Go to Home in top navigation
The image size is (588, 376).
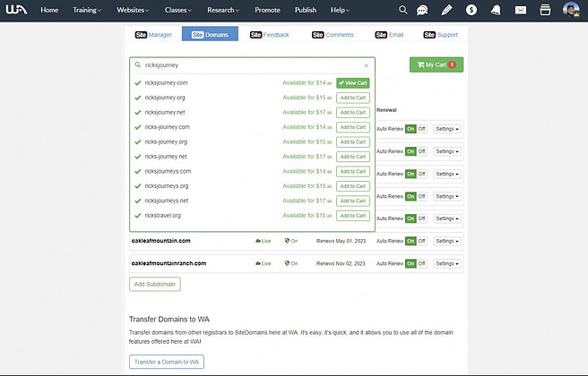pos(49,10)
